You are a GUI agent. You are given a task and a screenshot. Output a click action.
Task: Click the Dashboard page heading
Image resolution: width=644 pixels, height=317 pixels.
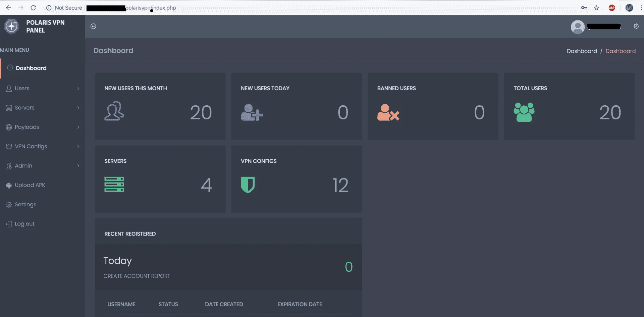point(113,51)
